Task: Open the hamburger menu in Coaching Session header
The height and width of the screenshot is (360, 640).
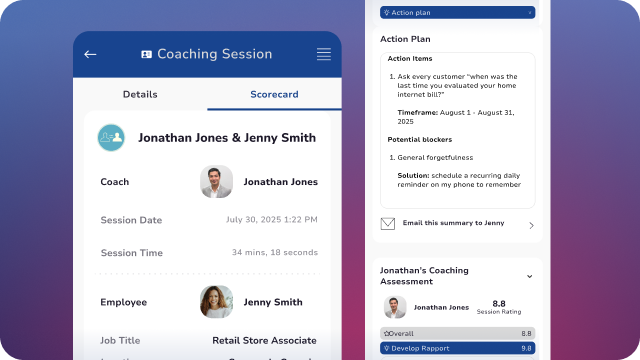Action: (x=324, y=54)
